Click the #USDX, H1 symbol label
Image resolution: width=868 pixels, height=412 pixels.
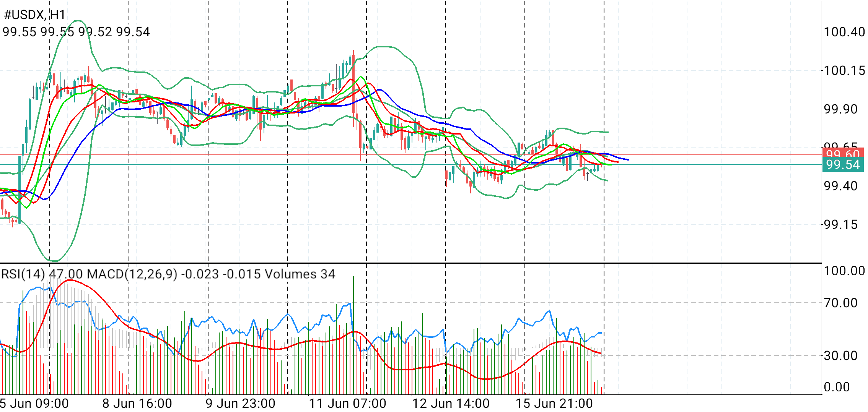coord(34,15)
